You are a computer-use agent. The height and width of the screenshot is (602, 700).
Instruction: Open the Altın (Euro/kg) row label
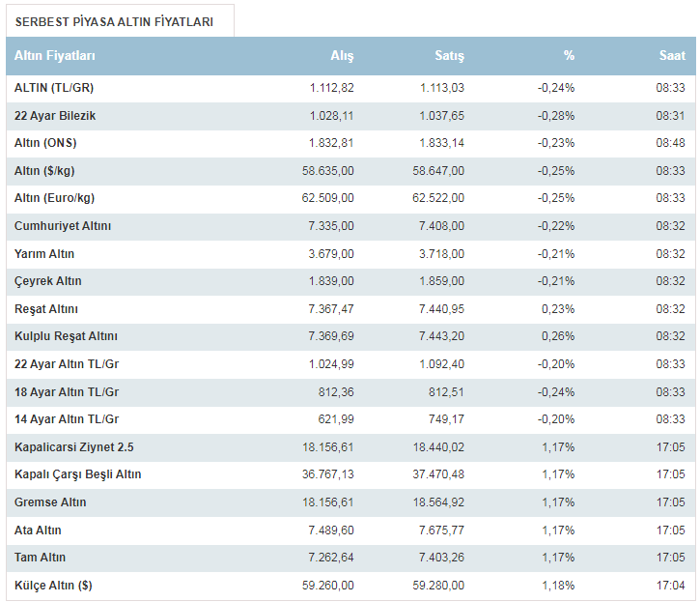click(x=54, y=198)
